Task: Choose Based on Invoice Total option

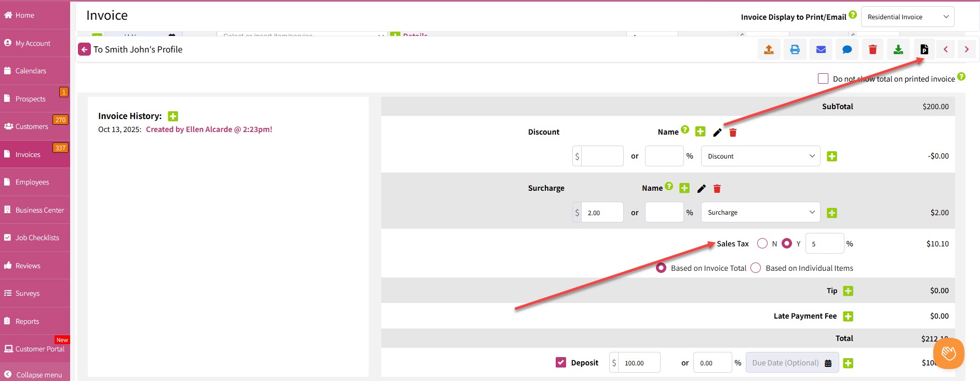Action: click(x=661, y=268)
